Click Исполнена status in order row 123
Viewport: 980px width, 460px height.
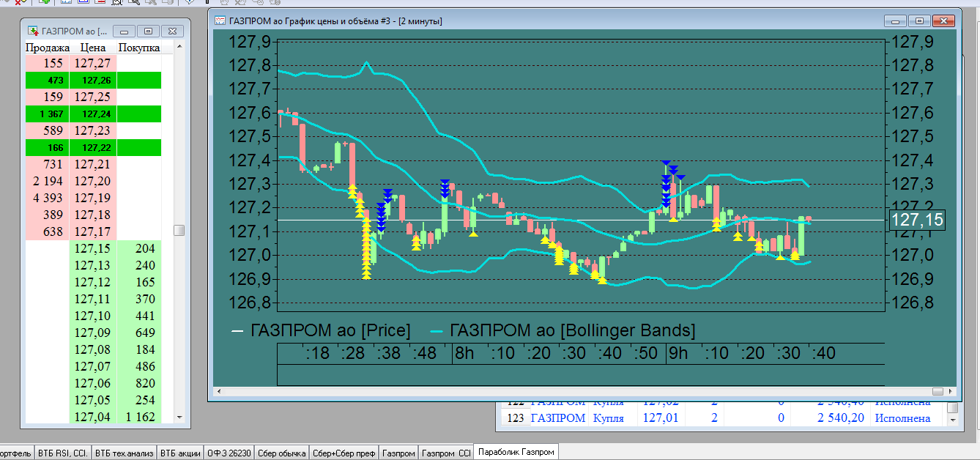[902, 418]
